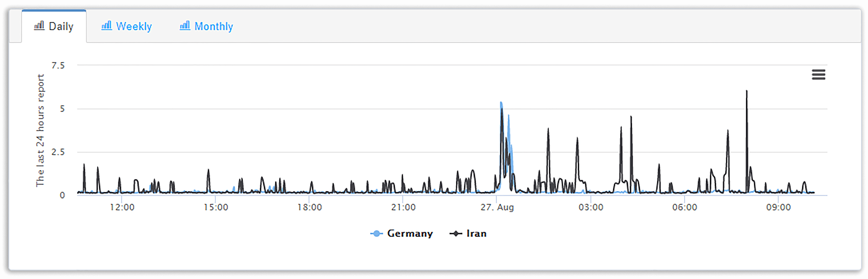Switch to the Monthly tab
The height and width of the screenshot is (279, 868).
206,26
